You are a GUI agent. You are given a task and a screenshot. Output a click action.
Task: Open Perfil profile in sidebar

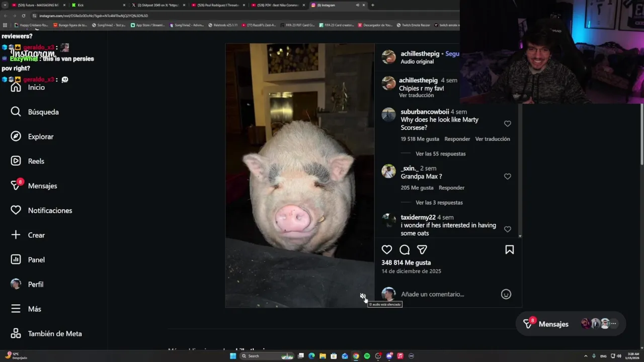pos(27,284)
